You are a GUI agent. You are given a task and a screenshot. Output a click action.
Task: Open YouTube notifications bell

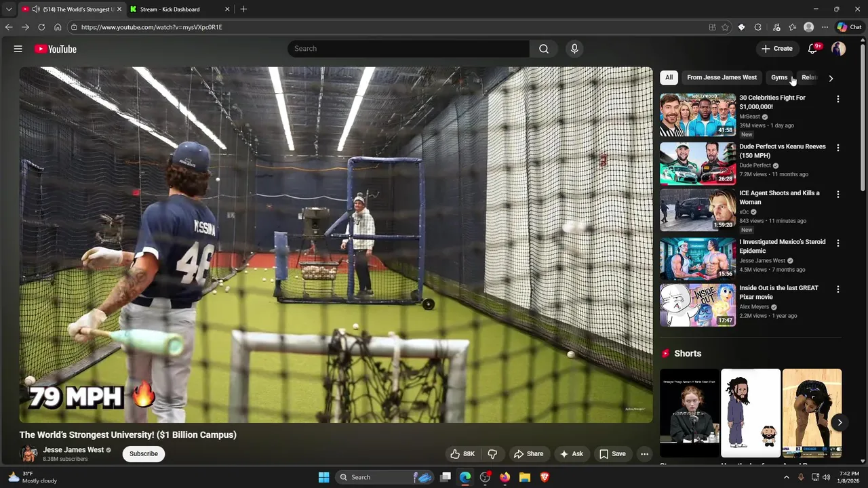[x=813, y=49]
